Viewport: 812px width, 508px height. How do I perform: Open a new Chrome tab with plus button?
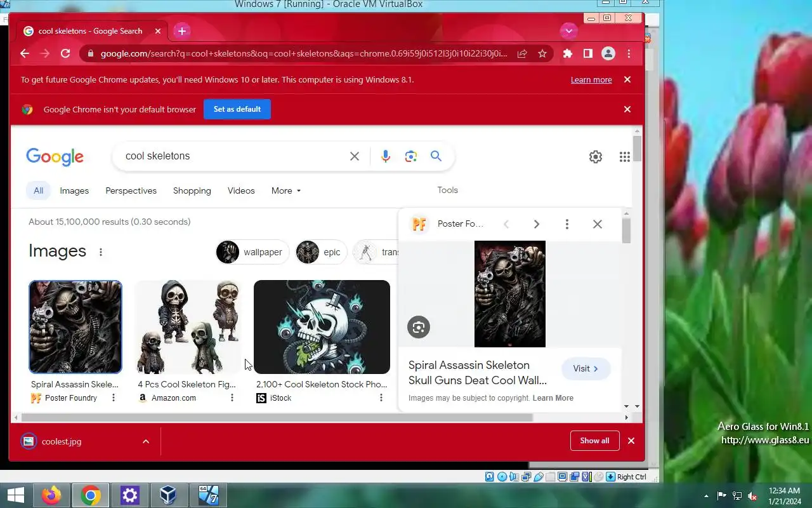tap(182, 31)
